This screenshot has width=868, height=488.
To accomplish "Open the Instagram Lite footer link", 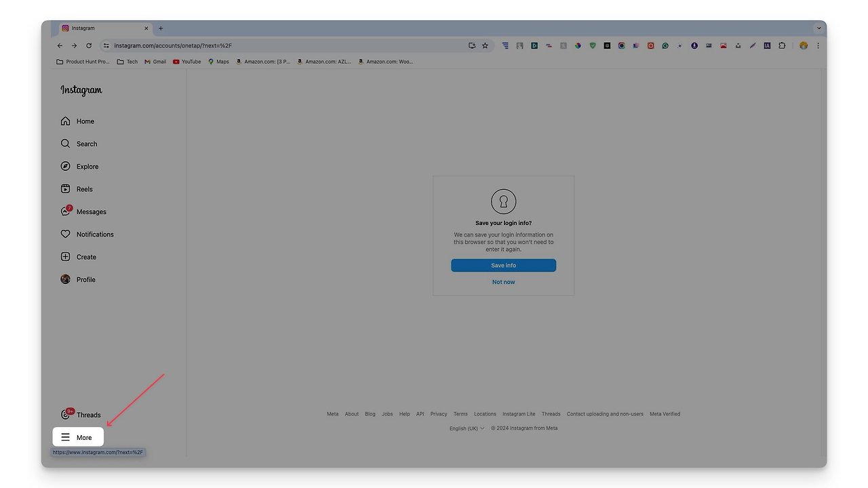I will (x=519, y=414).
